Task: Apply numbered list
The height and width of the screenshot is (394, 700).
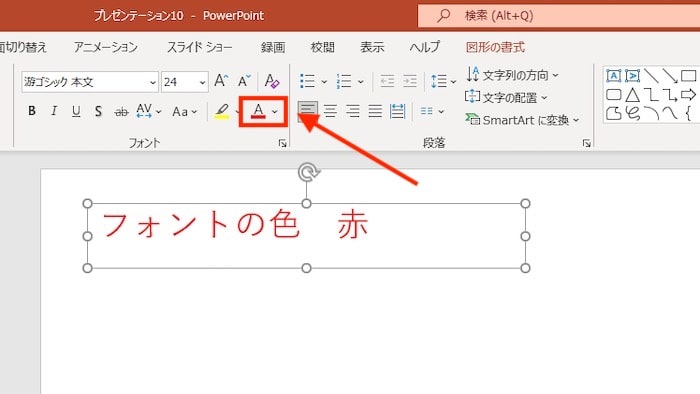Action: coord(344,81)
